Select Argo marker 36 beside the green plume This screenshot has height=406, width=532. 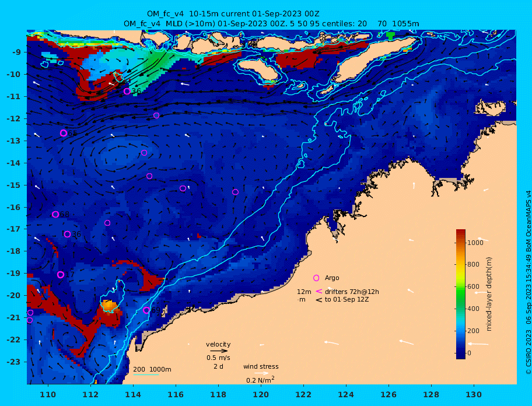point(127,91)
